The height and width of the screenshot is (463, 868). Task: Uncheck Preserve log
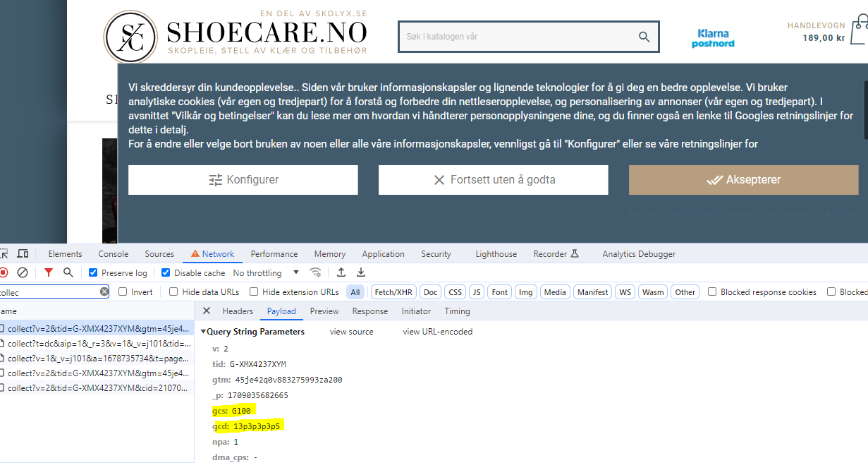93,272
